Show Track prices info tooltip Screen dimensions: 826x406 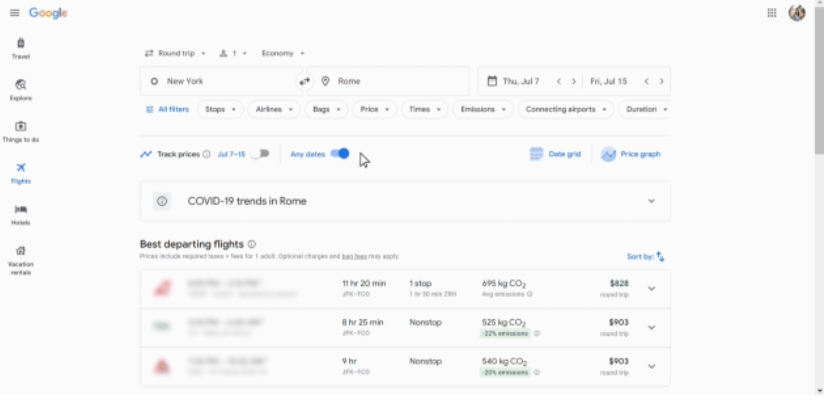(x=206, y=154)
